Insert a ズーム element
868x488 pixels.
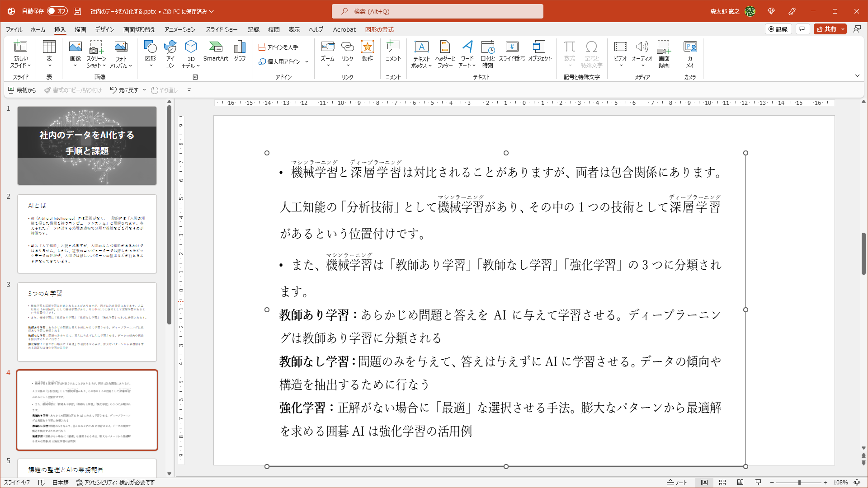328,54
